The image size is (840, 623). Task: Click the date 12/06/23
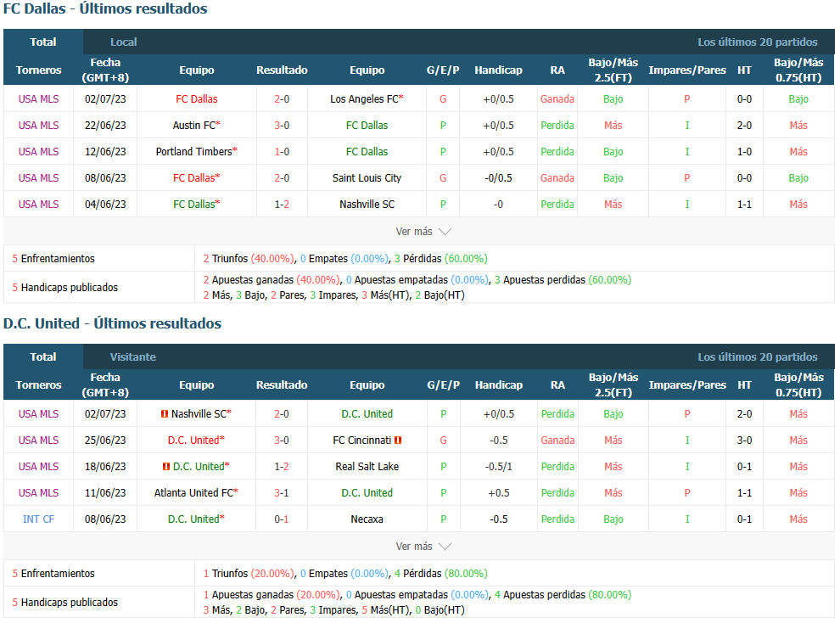pyautogui.click(x=105, y=152)
